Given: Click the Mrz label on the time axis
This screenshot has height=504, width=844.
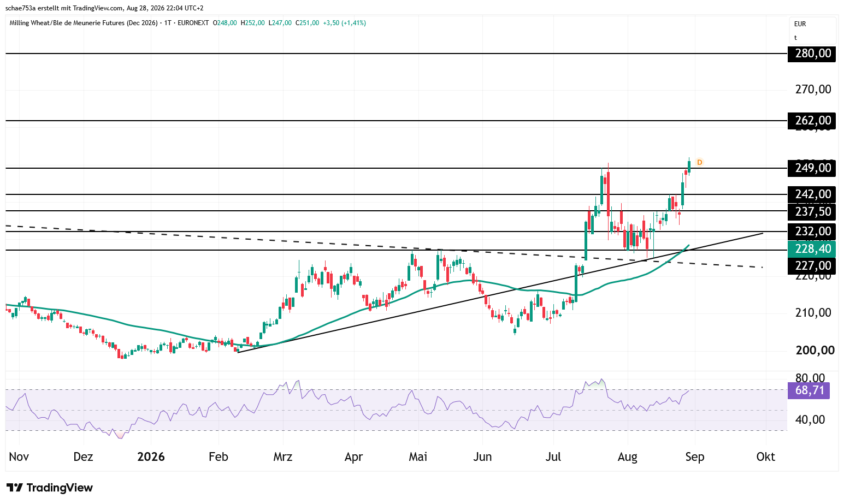Looking at the screenshot, I should 282,456.
